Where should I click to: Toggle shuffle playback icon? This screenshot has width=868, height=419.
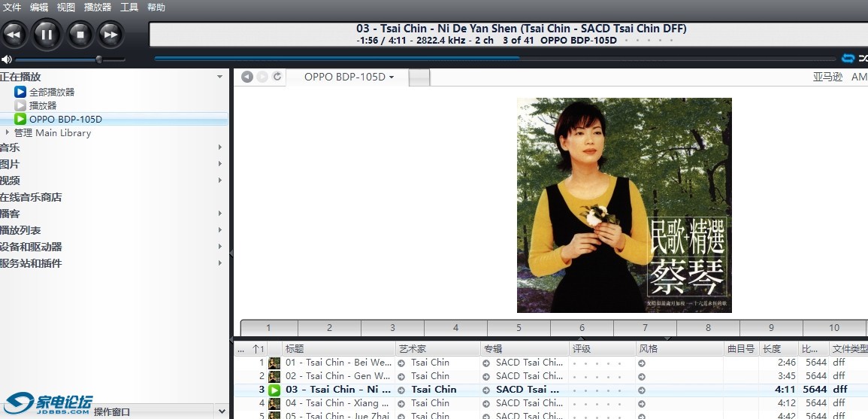(x=863, y=59)
